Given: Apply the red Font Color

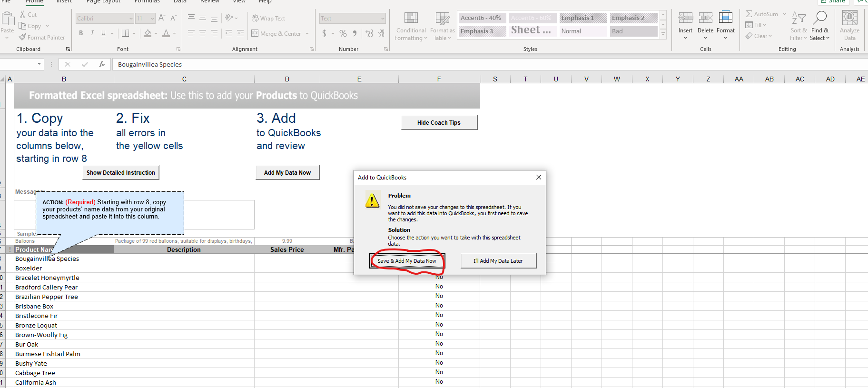Looking at the screenshot, I should (x=166, y=33).
